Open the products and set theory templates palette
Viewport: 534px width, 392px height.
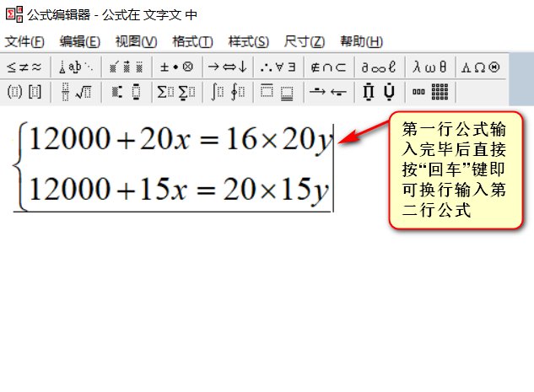(379, 92)
